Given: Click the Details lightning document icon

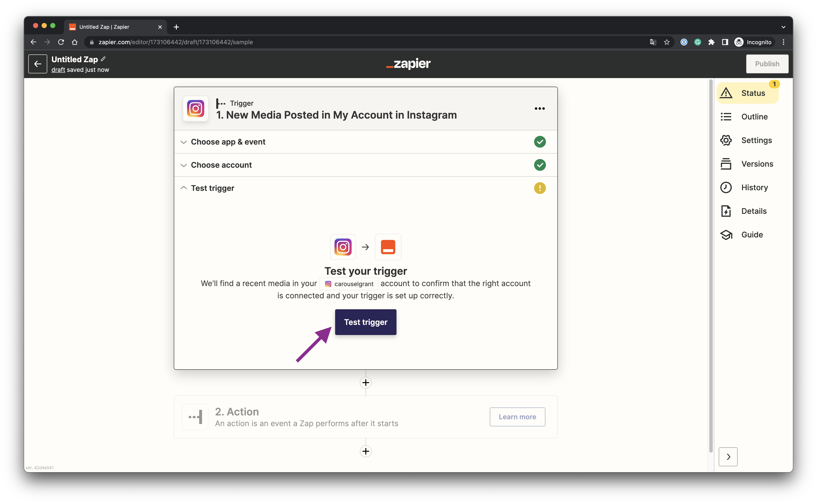Looking at the screenshot, I should click(x=726, y=211).
